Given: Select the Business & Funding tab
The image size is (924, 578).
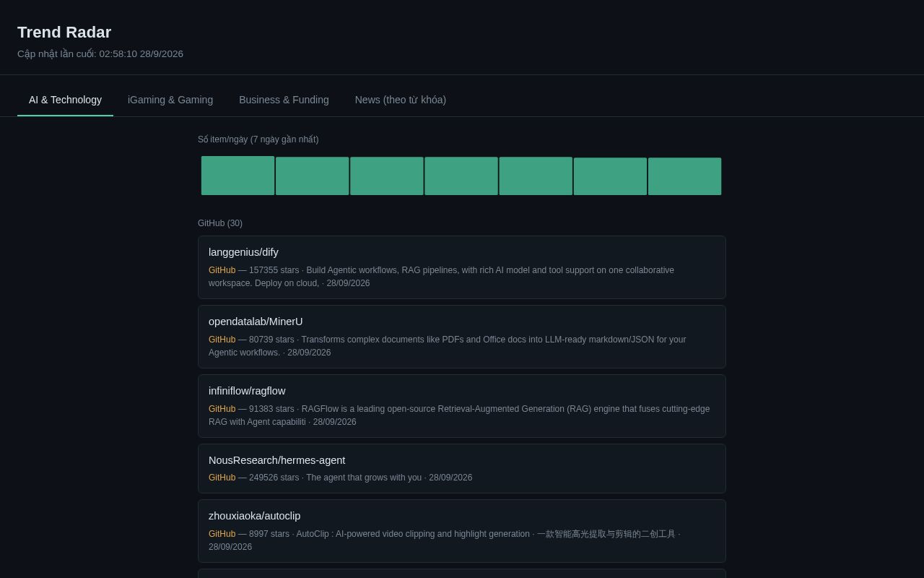Looking at the screenshot, I should [x=284, y=100].
